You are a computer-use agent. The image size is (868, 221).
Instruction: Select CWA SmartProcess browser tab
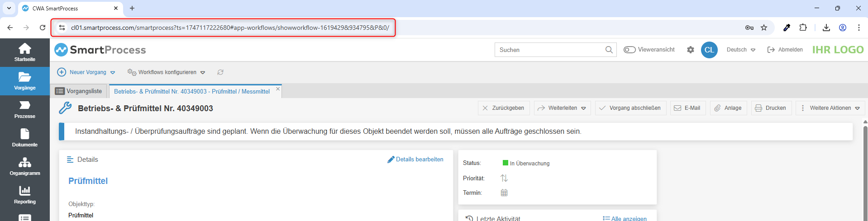tap(70, 8)
